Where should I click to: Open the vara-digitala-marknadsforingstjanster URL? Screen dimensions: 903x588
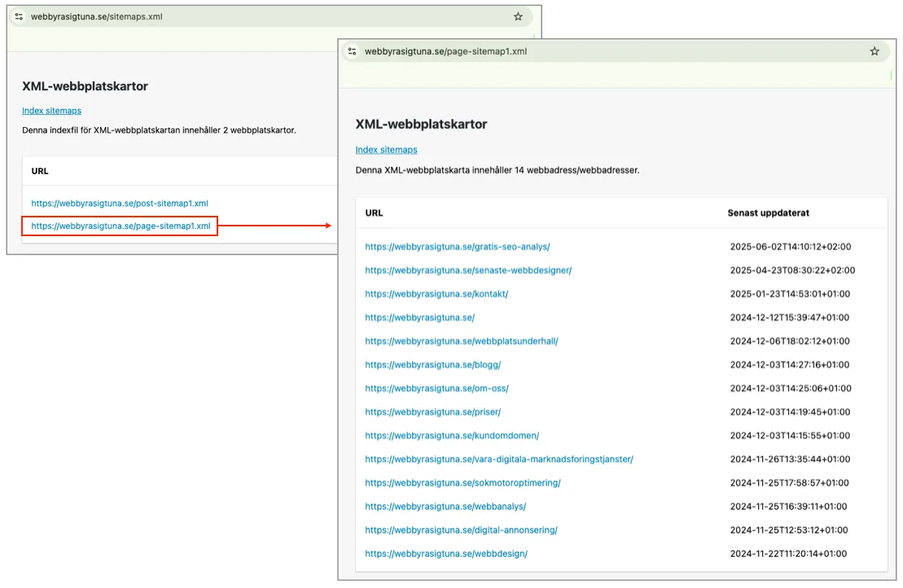(498, 459)
